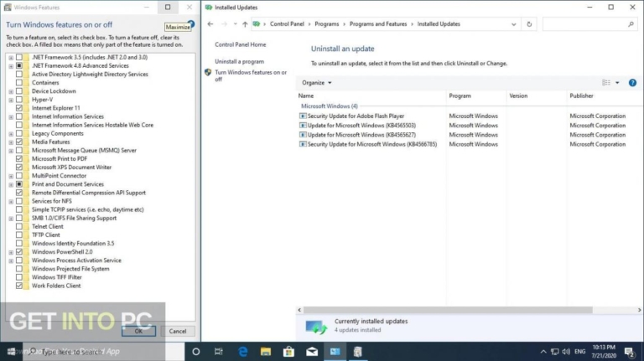The image size is (644, 361).
Task: Click the Refresh button beside address bar
Action: [529, 24]
